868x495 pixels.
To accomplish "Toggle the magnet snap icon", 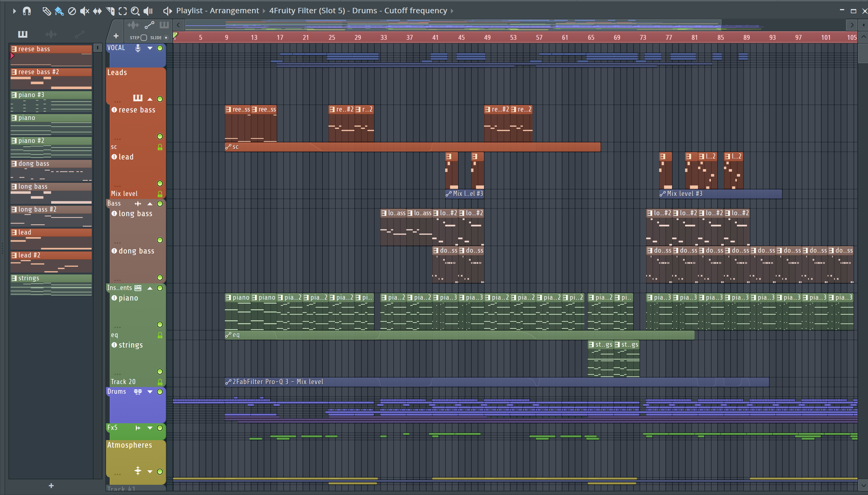I will pos(27,11).
